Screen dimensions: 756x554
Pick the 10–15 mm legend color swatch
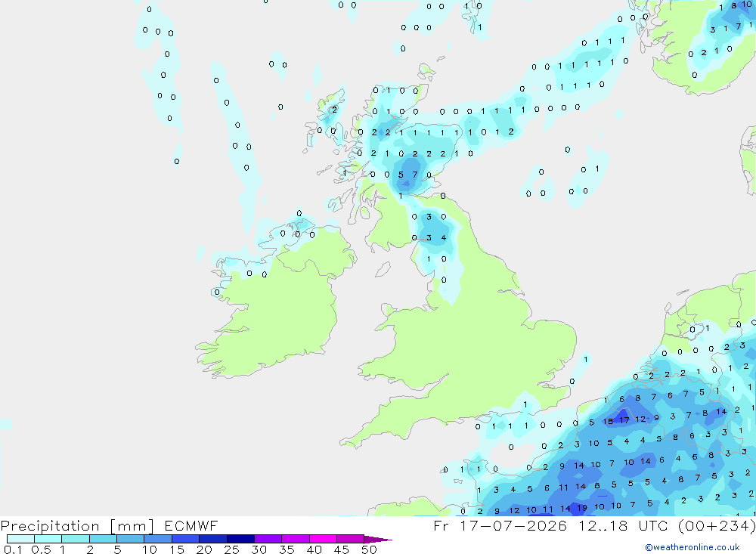[158, 539]
